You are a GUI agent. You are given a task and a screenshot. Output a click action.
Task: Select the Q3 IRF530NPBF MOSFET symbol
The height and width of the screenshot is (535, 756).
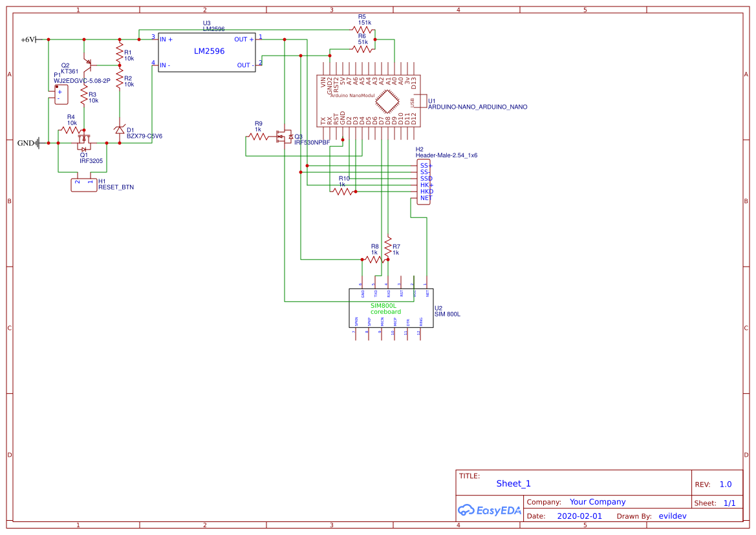click(x=283, y=136)
